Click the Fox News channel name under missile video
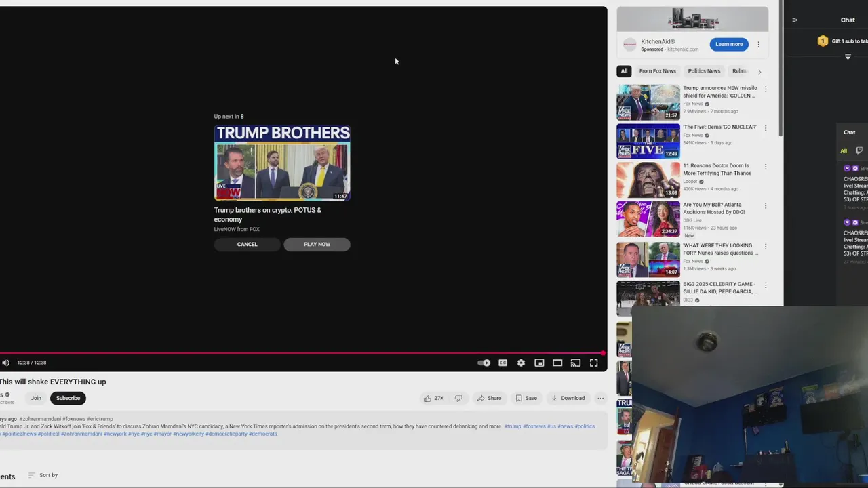868x488 pixels. pos(693,104)
